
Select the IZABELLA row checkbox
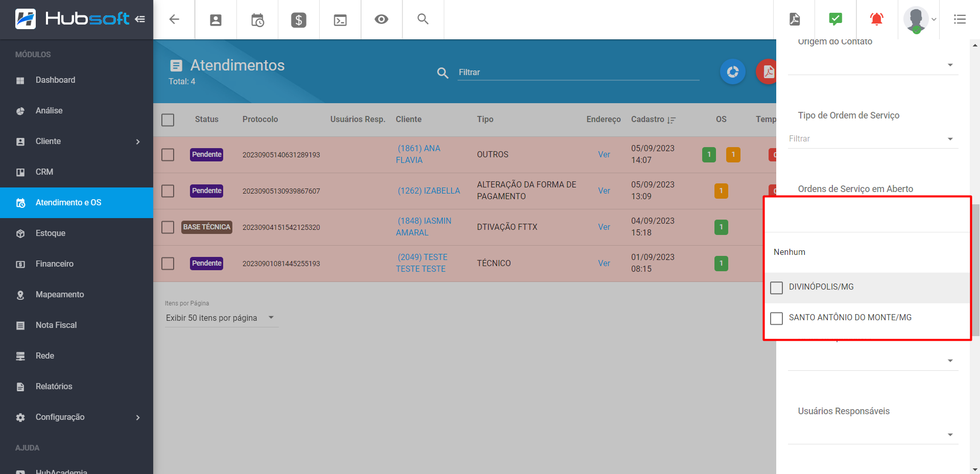(x=168, y=191)
